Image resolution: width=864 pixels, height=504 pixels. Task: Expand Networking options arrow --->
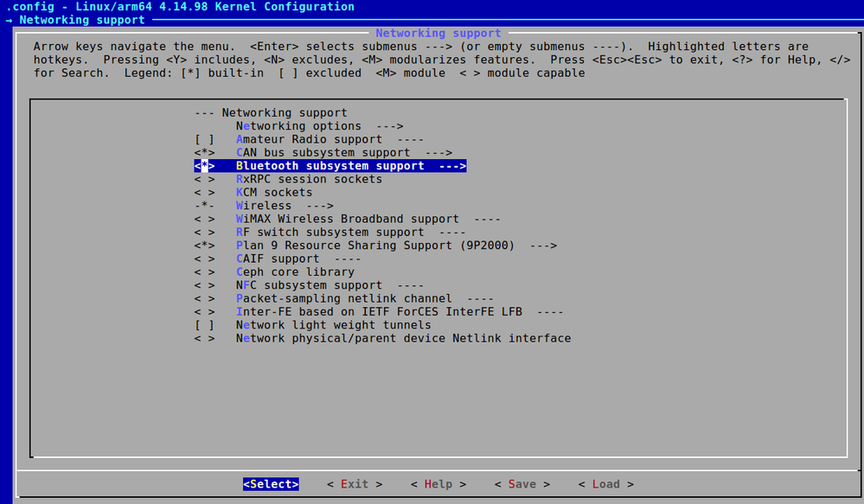click(x=390, y=126)
